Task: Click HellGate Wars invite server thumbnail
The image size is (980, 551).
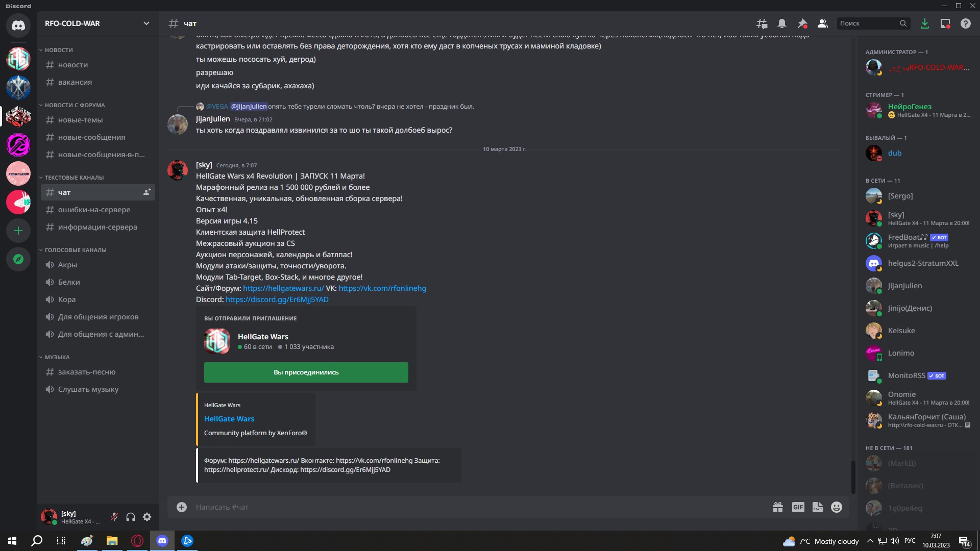Action: click(217, 341)
